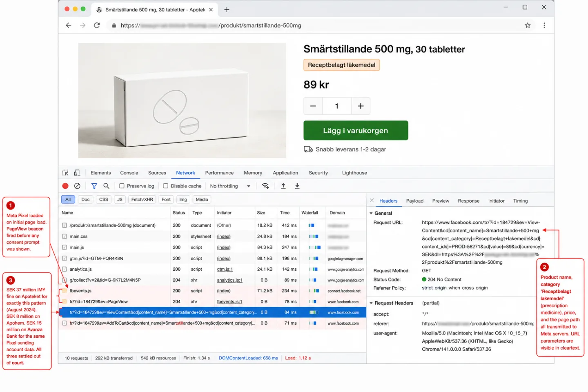Select the ev=PageView request row
The width and height of the screenshot is (588, 392).
[212, 302]
